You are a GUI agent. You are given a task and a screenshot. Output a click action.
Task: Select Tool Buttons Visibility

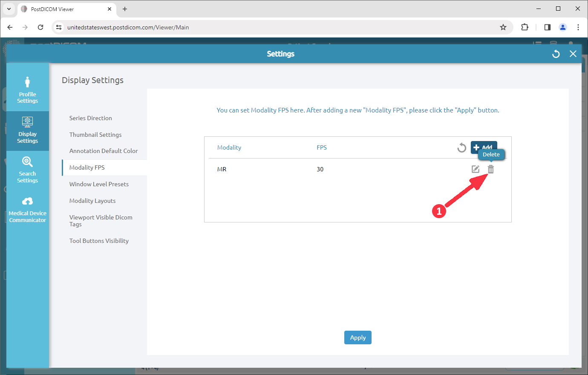coord(99,241)
